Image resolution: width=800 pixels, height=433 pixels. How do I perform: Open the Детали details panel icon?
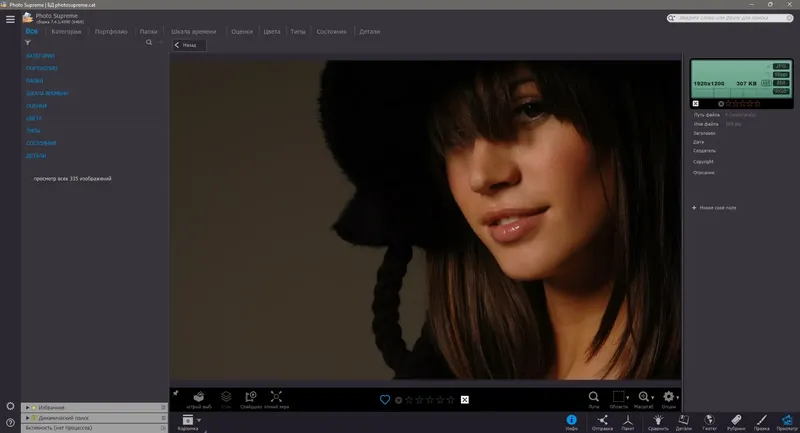point(684,422)
